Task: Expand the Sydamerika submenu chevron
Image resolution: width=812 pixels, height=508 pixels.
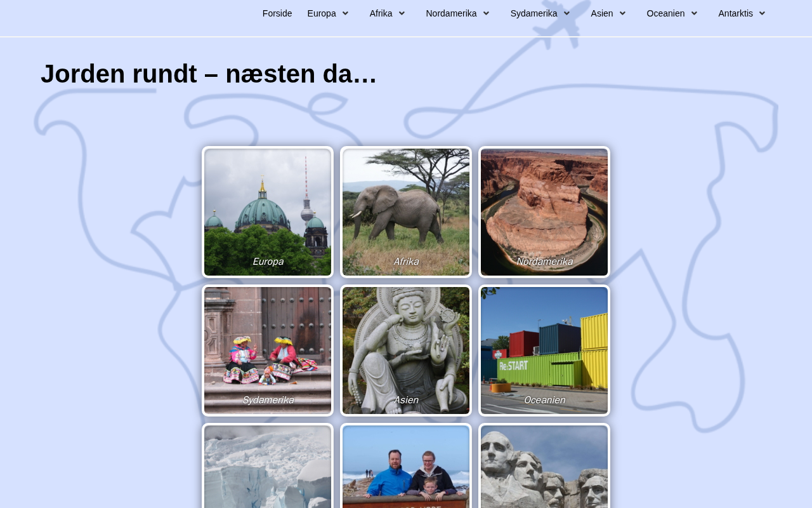Action: tap(566, 13)
